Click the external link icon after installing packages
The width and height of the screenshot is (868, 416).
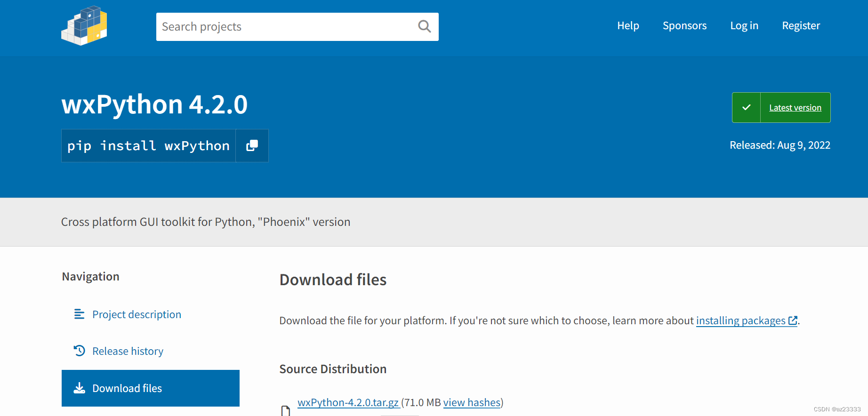pos(793,320)
